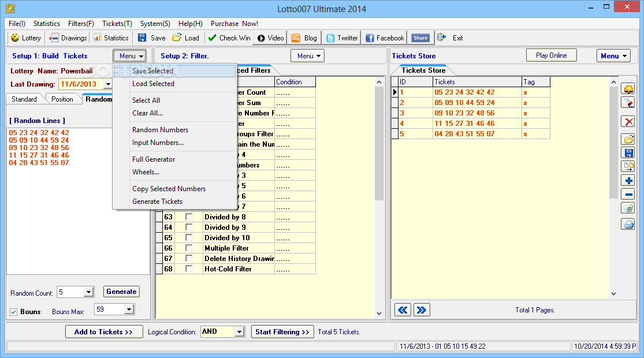The height and width of the screenshot is (358, 644).
Task: Toggle the Bouns checkbox
Action: 13,312
